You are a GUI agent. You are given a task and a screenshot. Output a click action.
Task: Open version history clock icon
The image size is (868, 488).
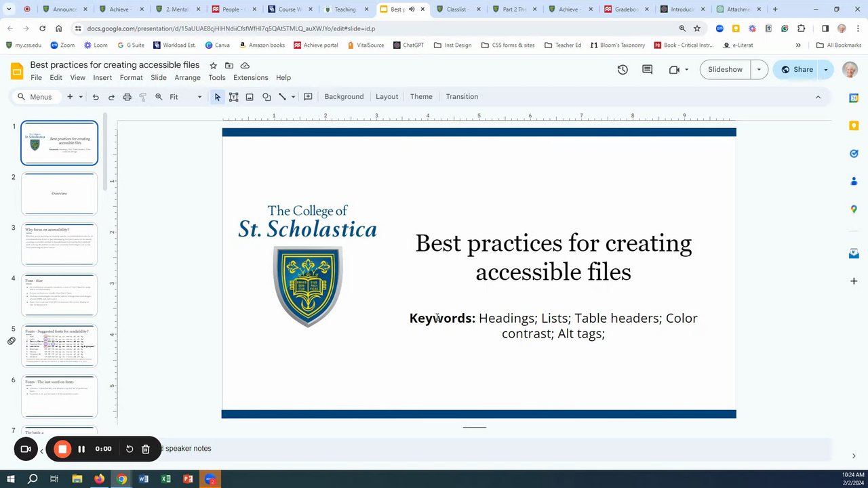tap(623, 69)
